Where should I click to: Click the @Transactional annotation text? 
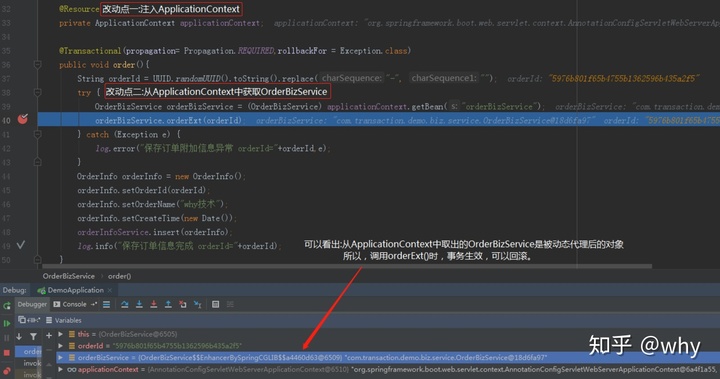90,51
